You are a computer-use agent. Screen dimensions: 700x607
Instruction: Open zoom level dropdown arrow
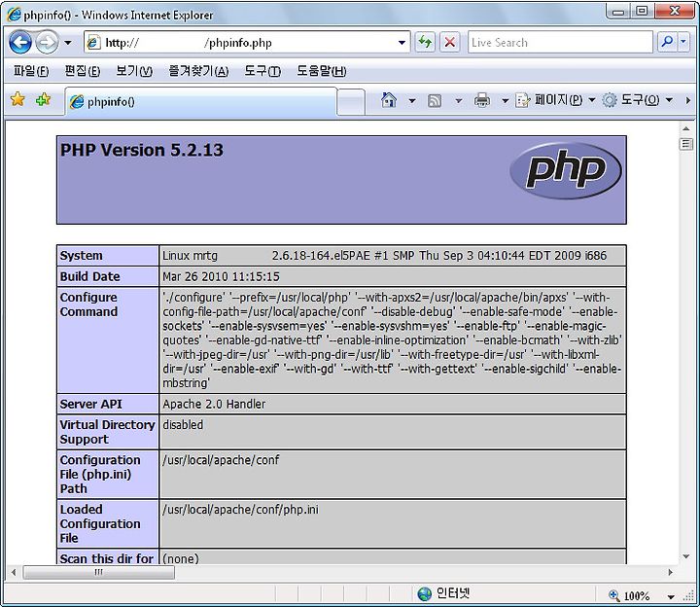coord(671,596)
